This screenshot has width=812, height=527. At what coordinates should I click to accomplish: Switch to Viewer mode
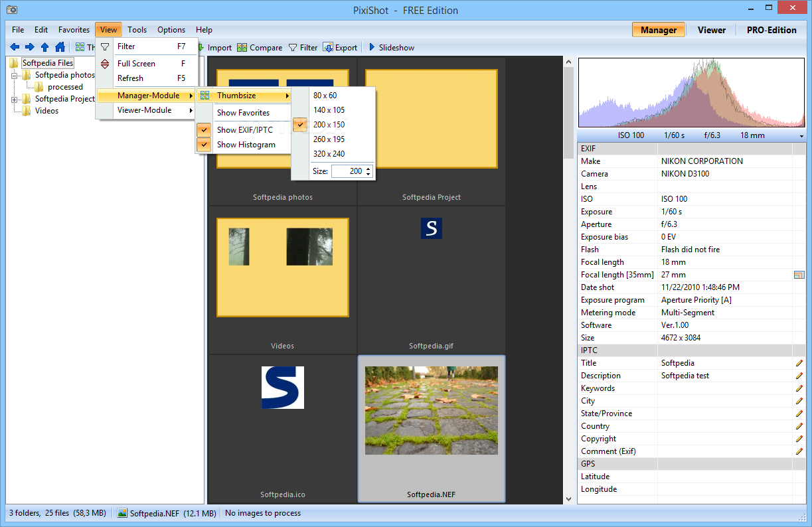click(712, 30)
